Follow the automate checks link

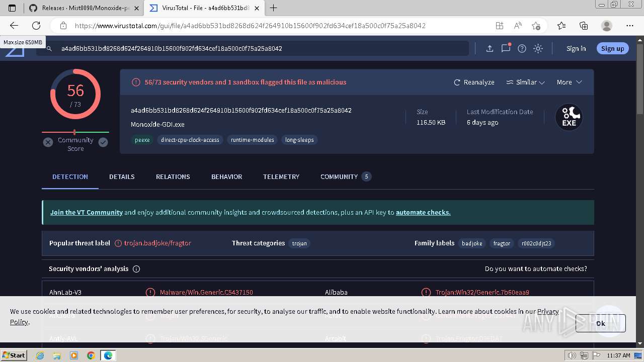[x=423, y=212]
